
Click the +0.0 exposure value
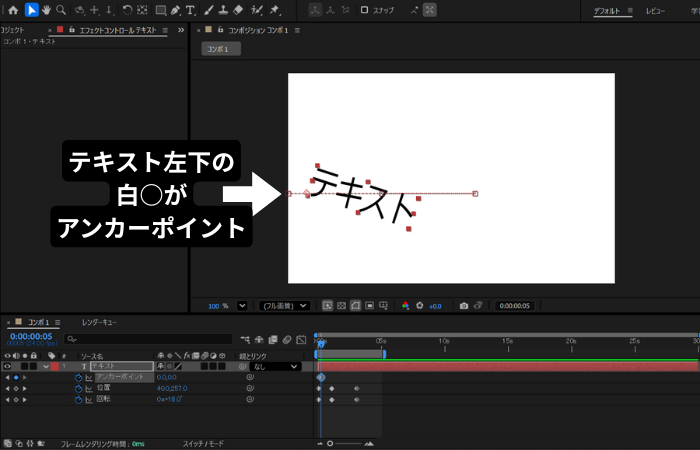[435, 306]
